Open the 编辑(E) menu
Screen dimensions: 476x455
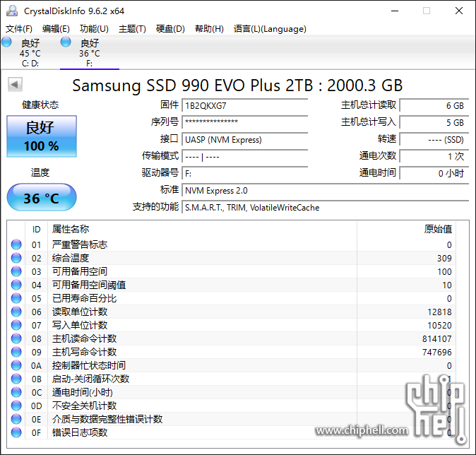coord(56,29)
